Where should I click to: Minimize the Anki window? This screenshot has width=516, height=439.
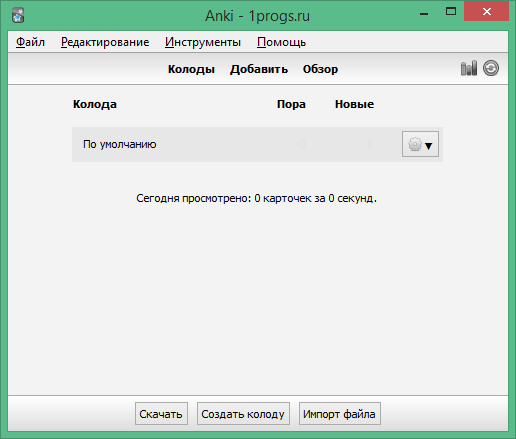424,14
